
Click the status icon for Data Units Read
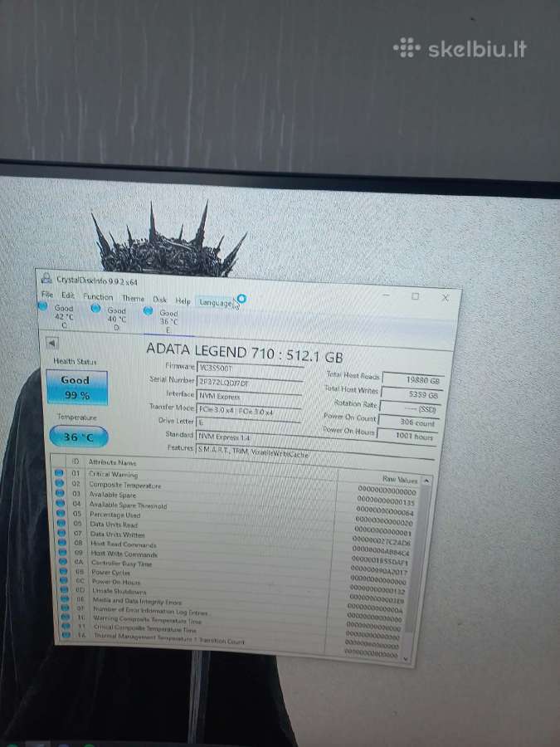pyautogui.click(x=61, y=523)
